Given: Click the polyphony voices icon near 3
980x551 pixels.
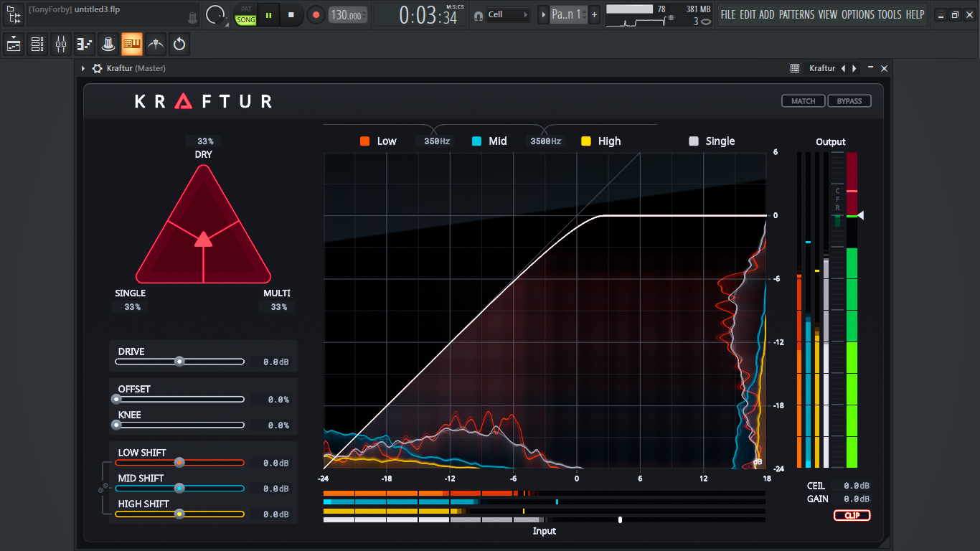Looking at the screenshot, I should pos(705,22).
